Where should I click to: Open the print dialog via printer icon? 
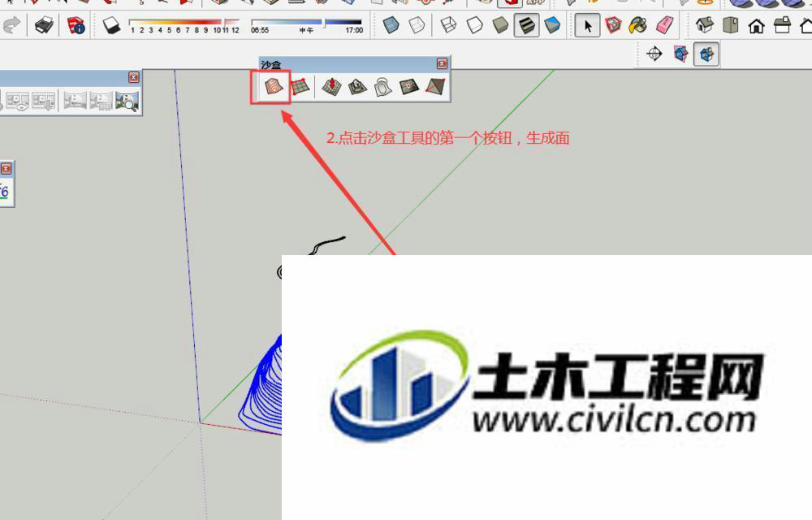[44, 25]
